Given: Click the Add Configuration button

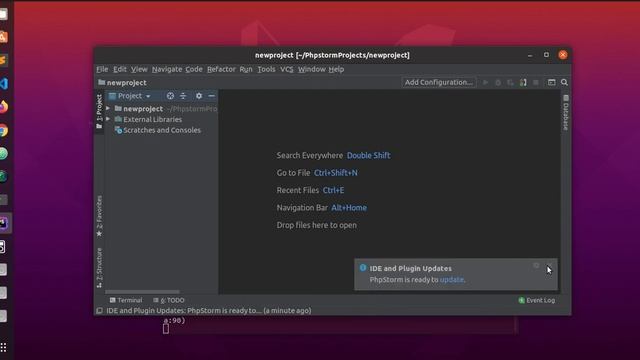Looking at the screenshot, I should click(439, 82).
